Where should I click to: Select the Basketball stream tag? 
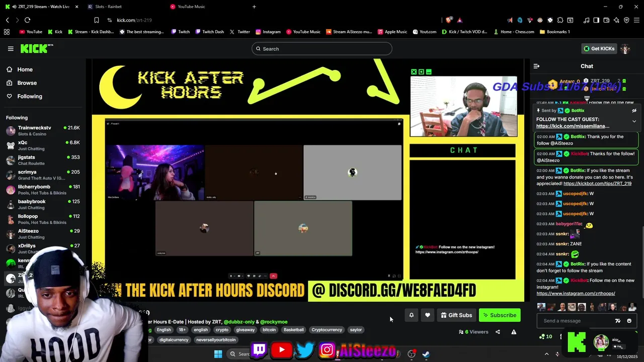293,330
